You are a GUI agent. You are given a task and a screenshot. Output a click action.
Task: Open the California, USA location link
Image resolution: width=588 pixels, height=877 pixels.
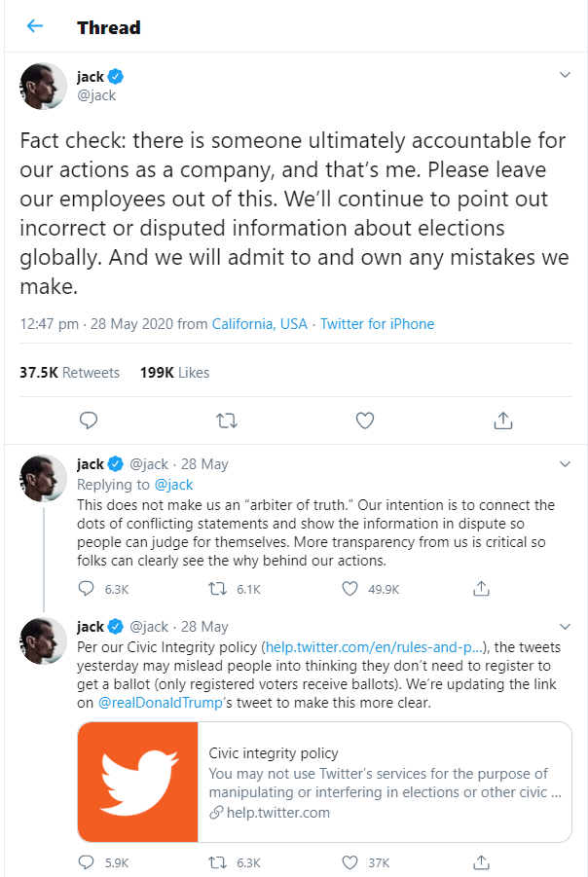coord(260,324)
